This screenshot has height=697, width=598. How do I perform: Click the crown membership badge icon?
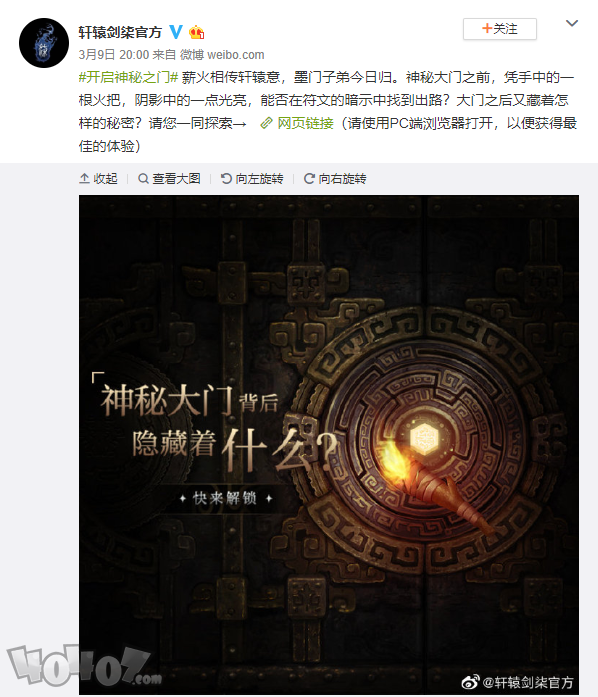pos(197,32)
